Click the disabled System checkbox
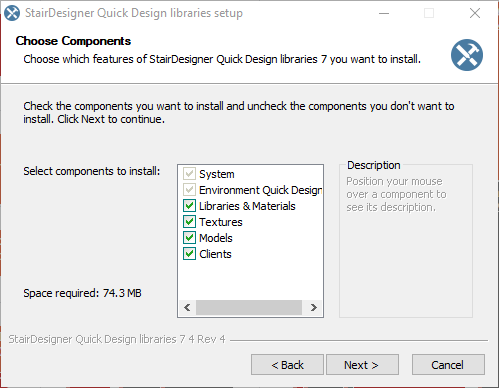The image size is (499, 388). [189, 174]
